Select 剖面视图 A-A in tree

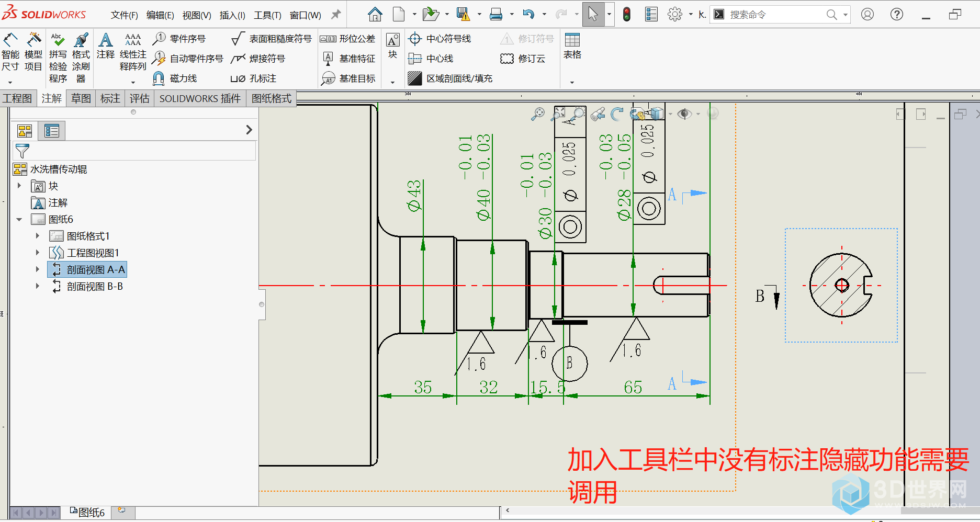pyautogui.click(x=88, y=269)
